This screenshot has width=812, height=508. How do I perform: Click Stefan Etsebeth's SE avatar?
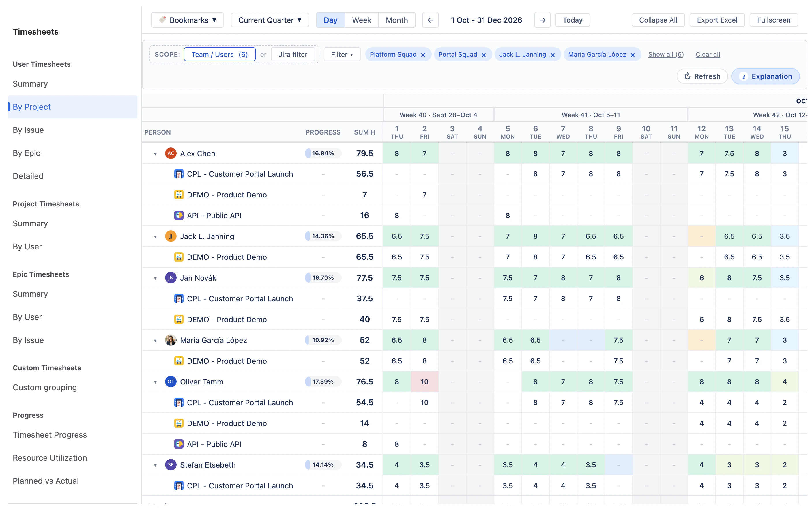(x=171, y=465)
